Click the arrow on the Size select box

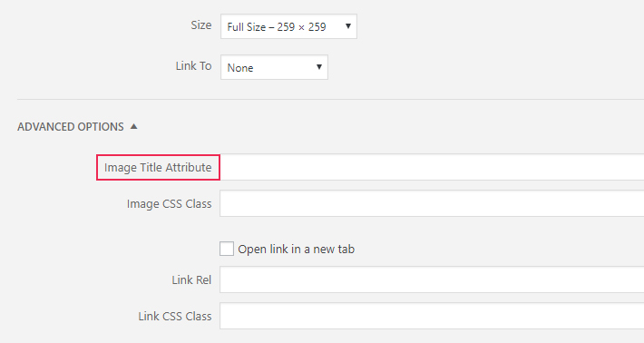[x=348, y=26]
